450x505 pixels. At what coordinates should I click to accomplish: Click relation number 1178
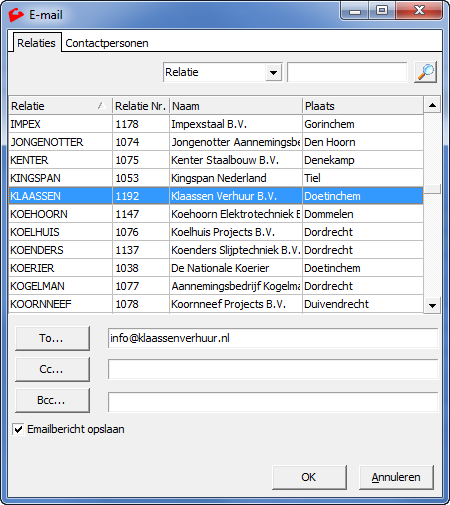tap(127, 124)
